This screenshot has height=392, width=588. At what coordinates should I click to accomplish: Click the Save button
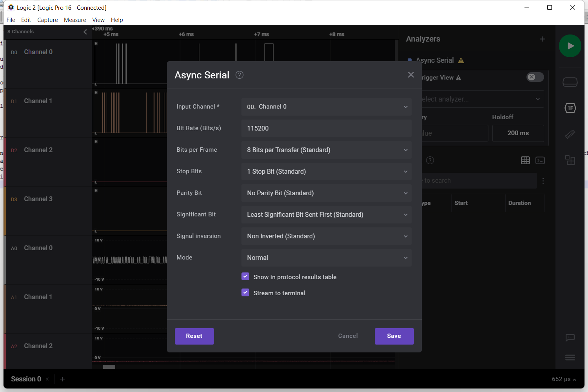(x=394, y=336)
